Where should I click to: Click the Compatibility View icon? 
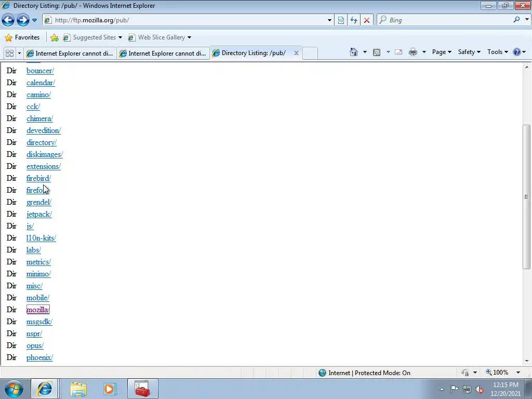click(x=341, y=20)
